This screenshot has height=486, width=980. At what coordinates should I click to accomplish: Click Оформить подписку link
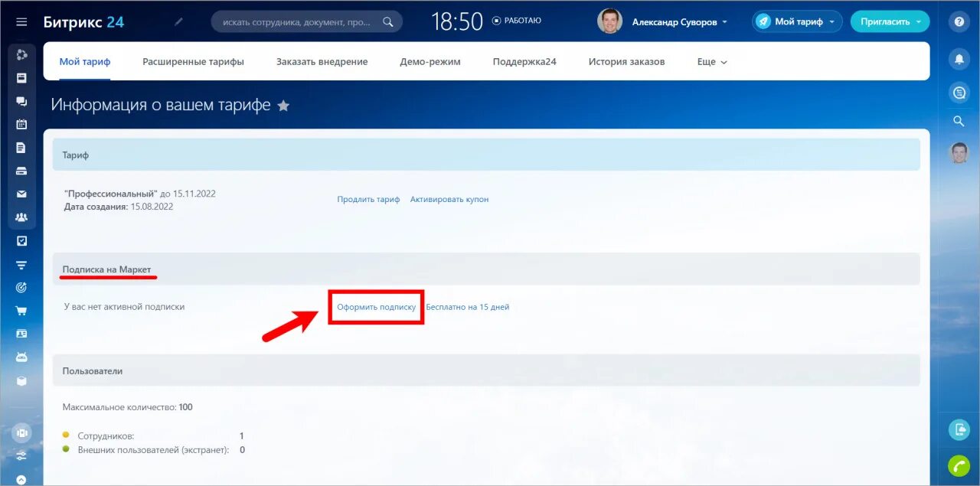coord(376,307)
